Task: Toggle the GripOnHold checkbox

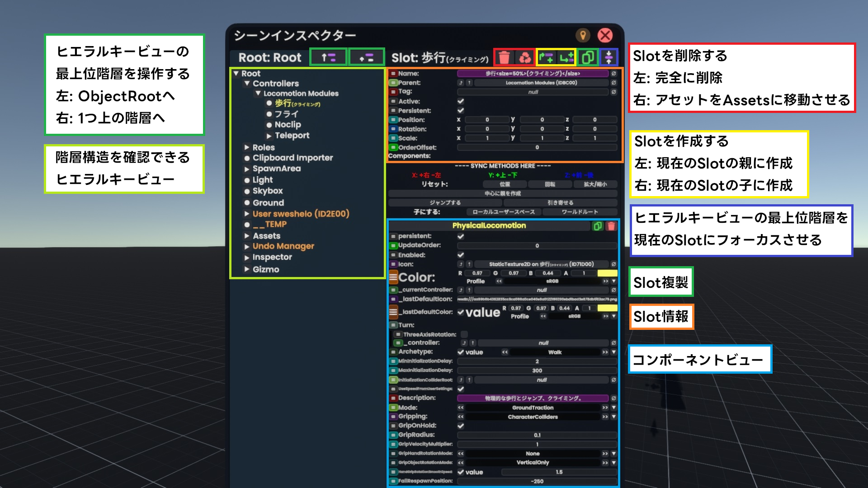Action: [x=461, y=426]
